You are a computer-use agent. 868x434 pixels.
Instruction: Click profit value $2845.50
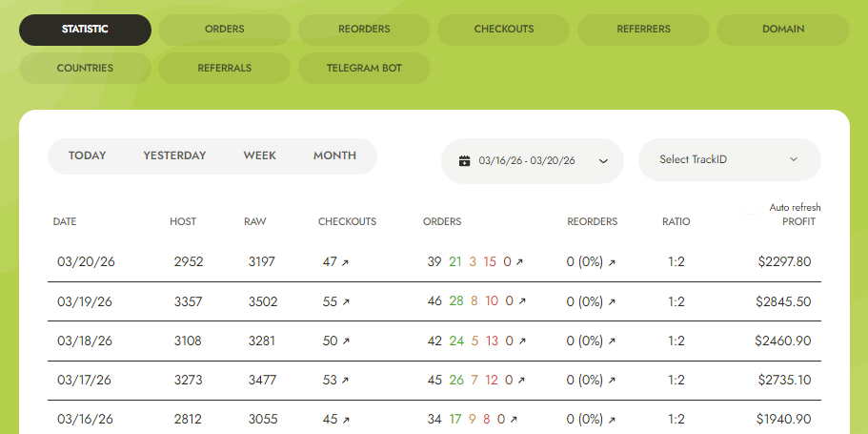tap(783, 302)
